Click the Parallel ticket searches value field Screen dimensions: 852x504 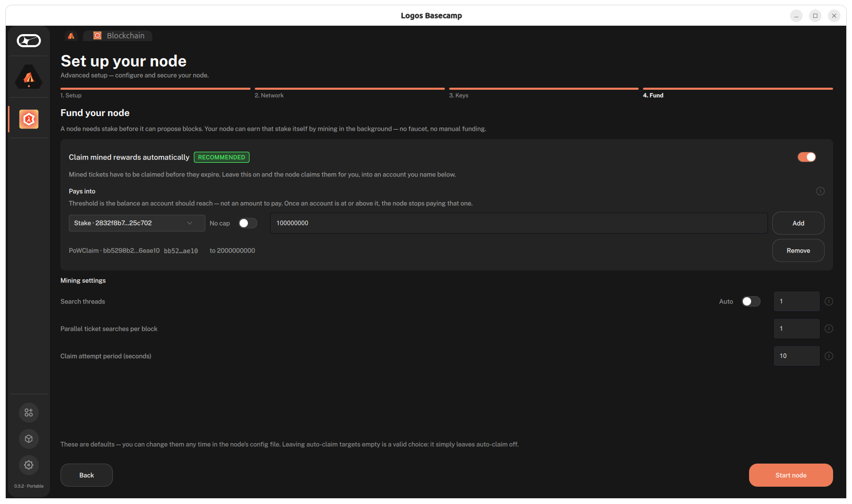797,329
